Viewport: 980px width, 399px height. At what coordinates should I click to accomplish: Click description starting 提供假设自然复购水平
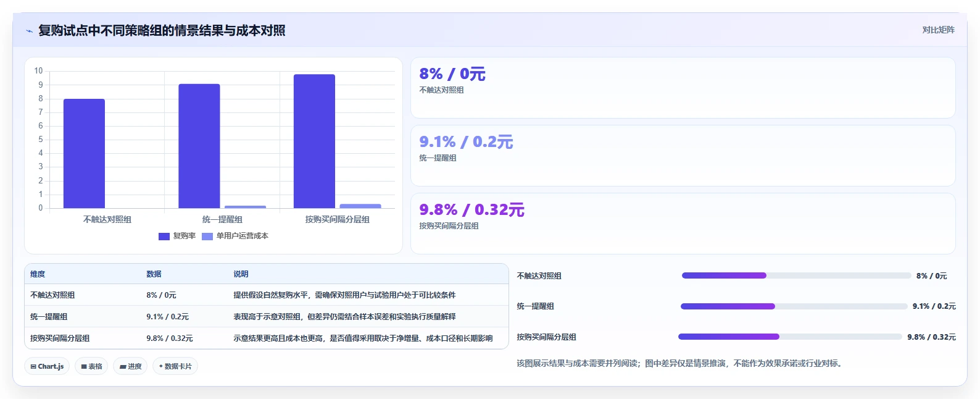[x=344, y=295]
